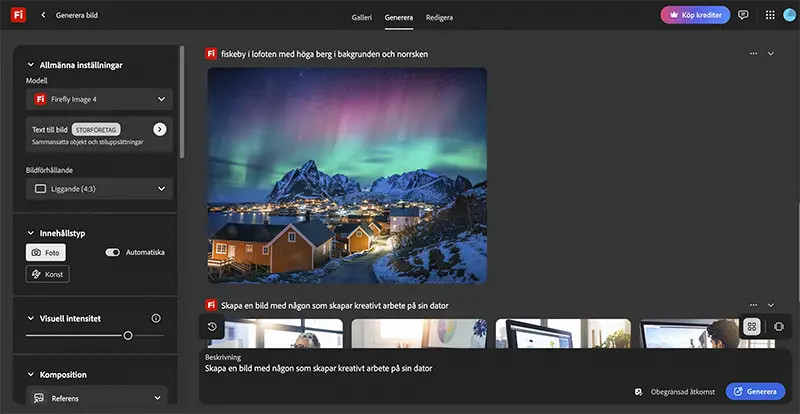Open the Bildförhållande dropdown Liggande (4:3)

99,189
